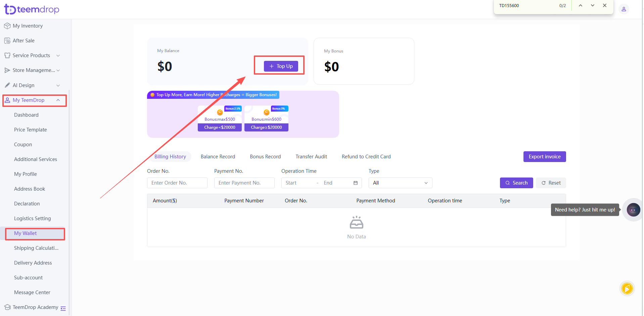Select the Charge≥$20000 bonus card

(x=266, y=118)
